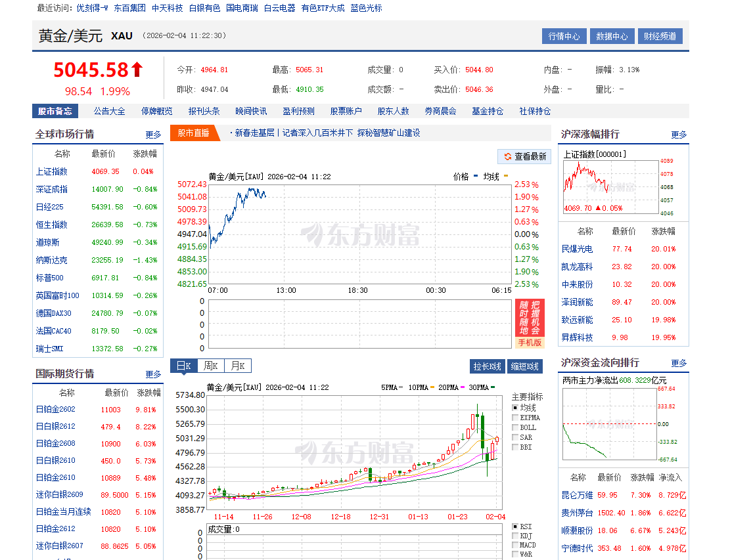Open the 恒生指数 market link
730x560 pixels.
point(52,225)
